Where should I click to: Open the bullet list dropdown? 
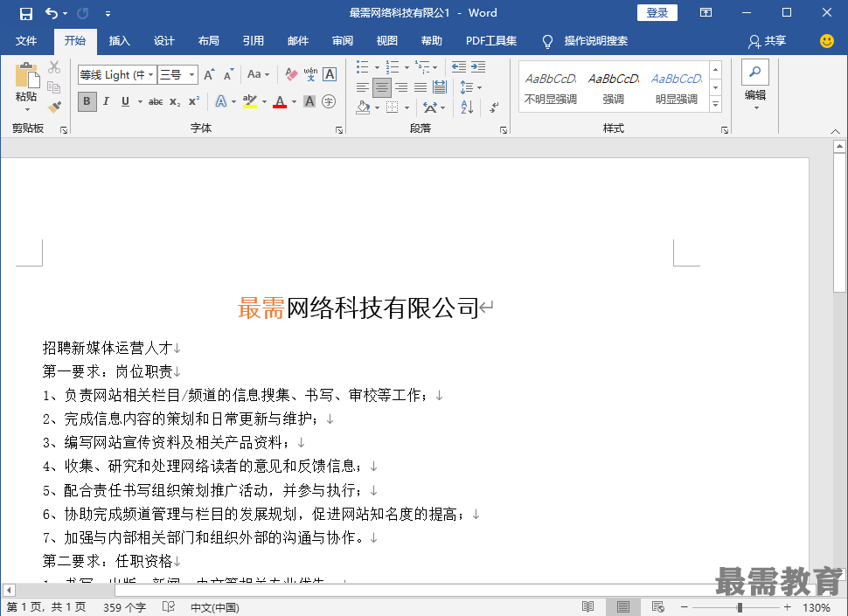click(x=377, y=67)
